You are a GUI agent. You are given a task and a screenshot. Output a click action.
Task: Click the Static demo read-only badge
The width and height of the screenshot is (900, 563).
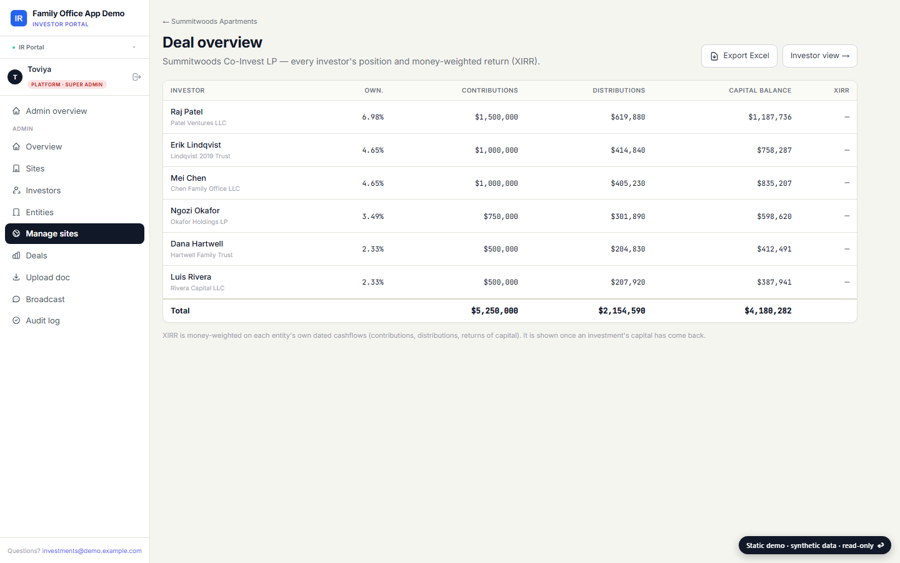click(814, 545)
